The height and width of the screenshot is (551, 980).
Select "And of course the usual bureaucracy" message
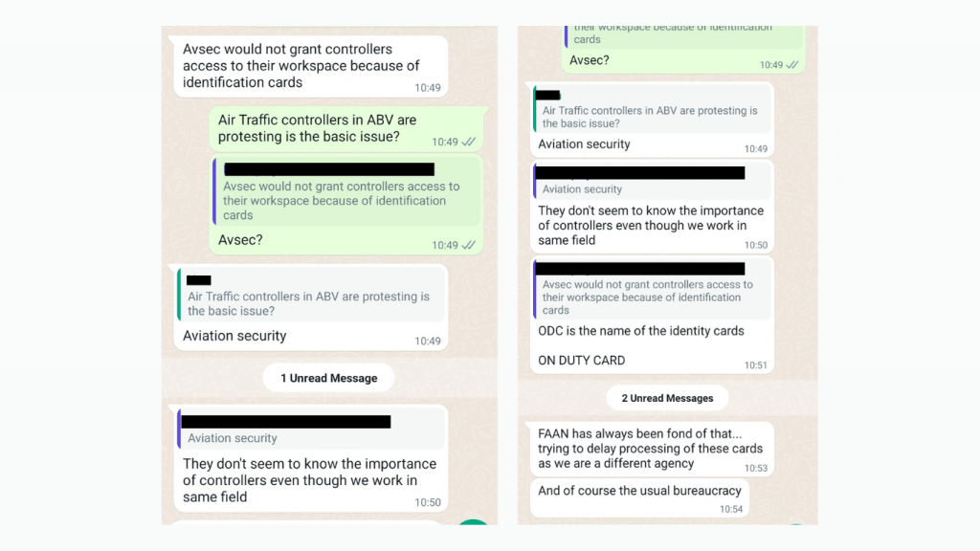(x=639, y=491)
